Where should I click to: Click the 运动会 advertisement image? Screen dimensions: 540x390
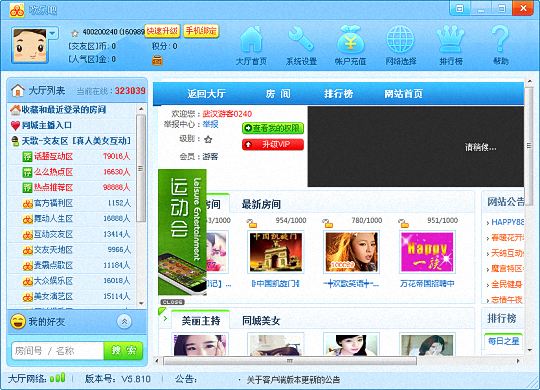[x=182, y=232]
